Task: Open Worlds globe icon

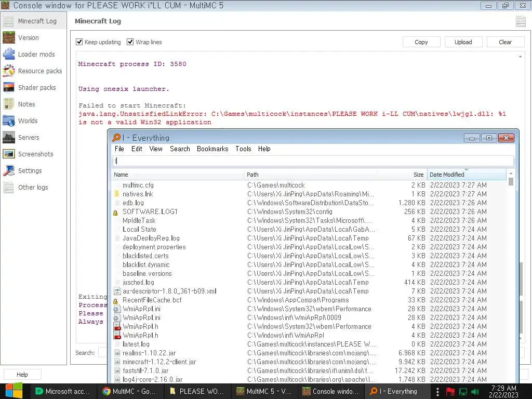Action: pos(8,121)
